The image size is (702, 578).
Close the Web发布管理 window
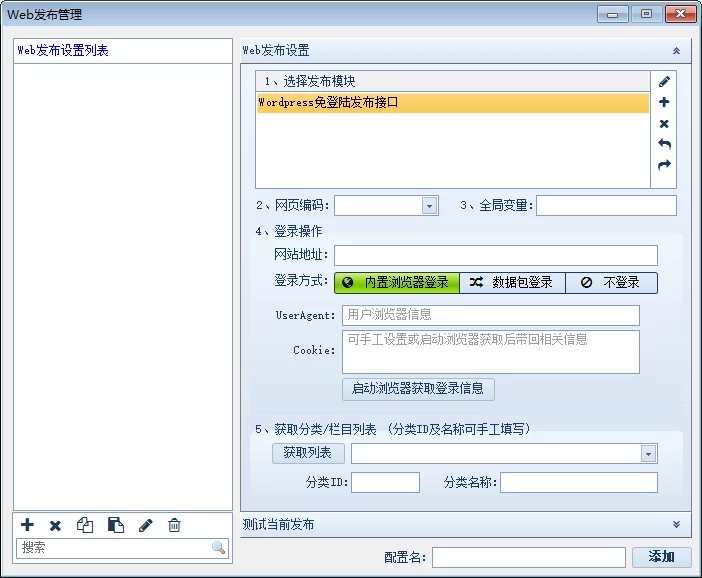pos(680,14)
